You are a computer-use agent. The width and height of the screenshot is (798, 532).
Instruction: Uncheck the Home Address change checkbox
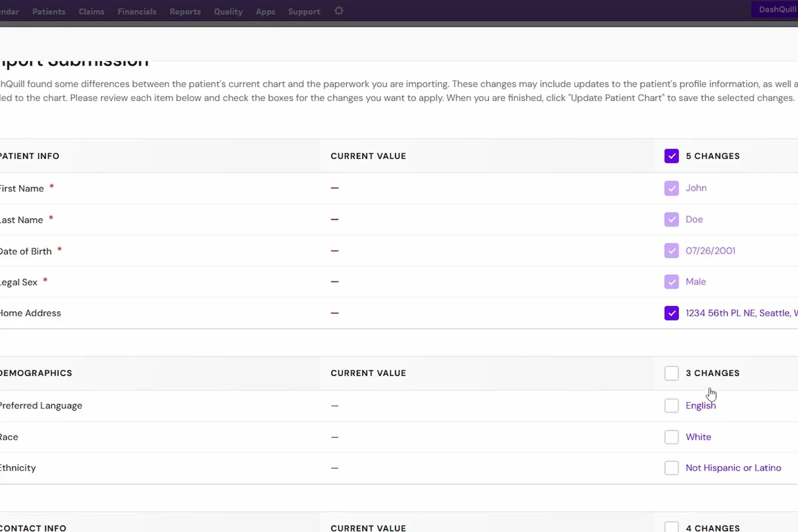tap(671, 313)
